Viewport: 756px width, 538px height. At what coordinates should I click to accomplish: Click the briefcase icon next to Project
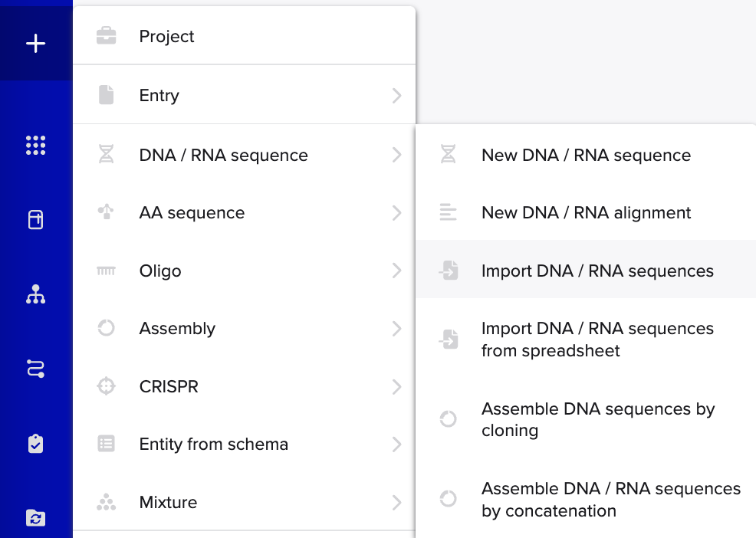106,36
